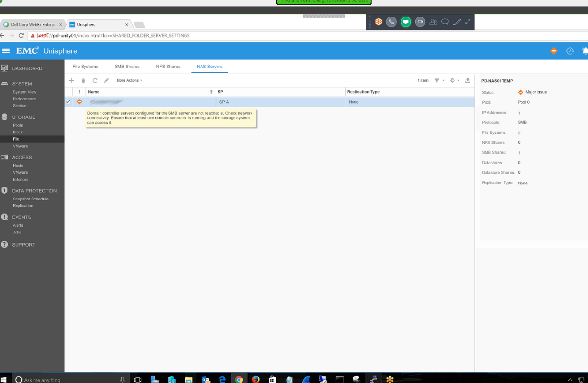
Task: Export the table using the download icon
Action: [x=468, y=80]
